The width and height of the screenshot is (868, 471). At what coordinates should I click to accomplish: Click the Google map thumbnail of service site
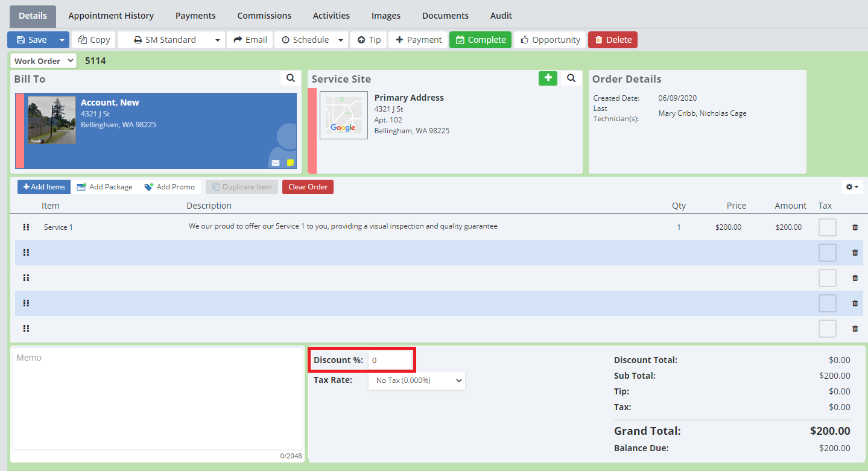tap(343, 115)
